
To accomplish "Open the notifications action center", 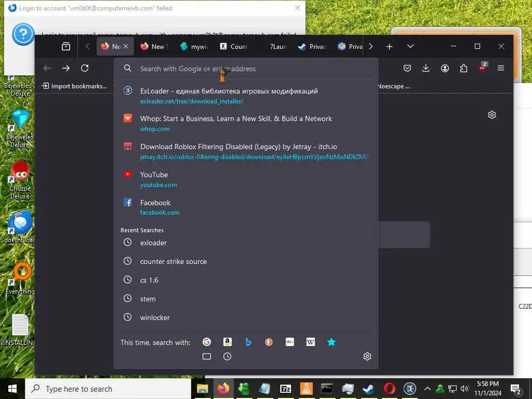I will pos(516,389).
